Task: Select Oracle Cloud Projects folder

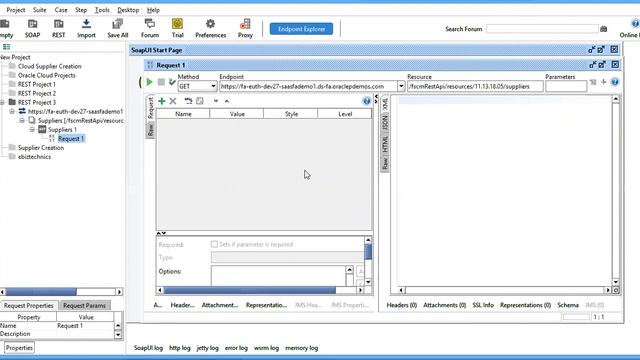Action: [x=47, y=75]
